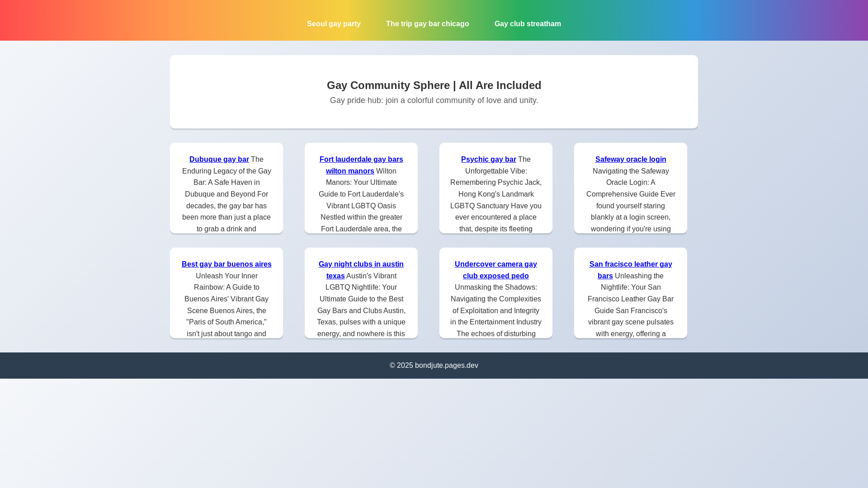The width and height of the screenshot is (868, 488).
Task: Open the Dubuque gay bar article link
Action: [219, 160]
